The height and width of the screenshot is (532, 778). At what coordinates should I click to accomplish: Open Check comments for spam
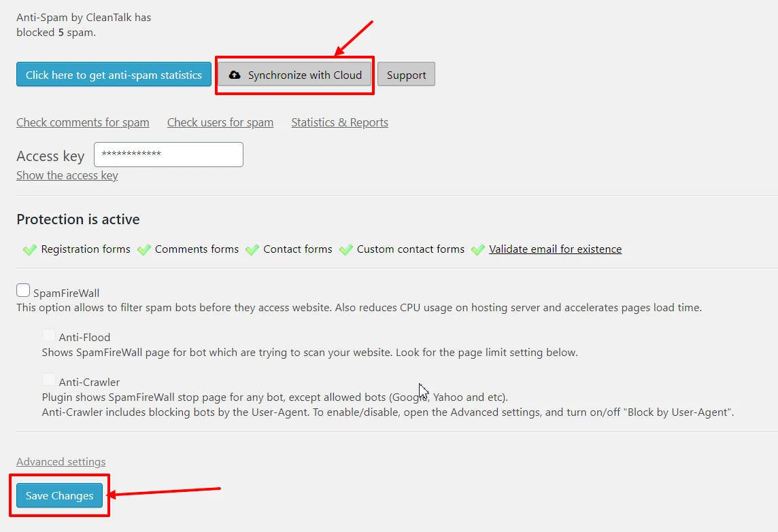[x=83, y=122]
